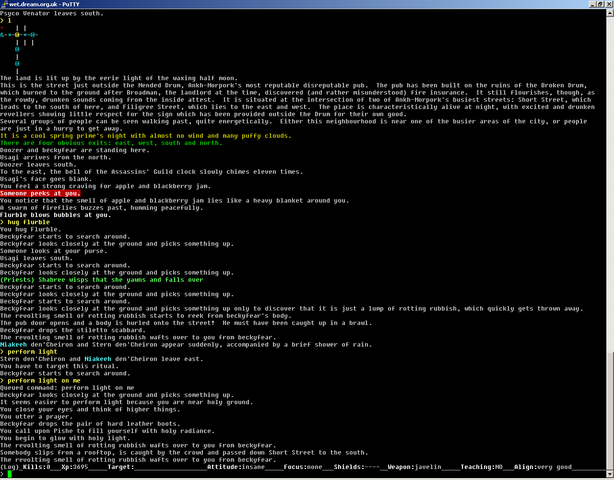Click the 'Shields:' status entry
614x480 pixels.
(357, 467)
